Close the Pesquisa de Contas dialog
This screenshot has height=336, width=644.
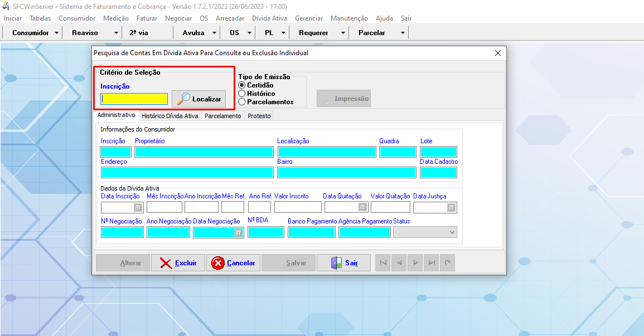coord(498,53)
